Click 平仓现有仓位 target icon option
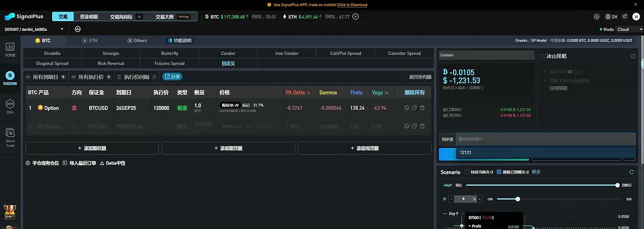 click(42, 163)
